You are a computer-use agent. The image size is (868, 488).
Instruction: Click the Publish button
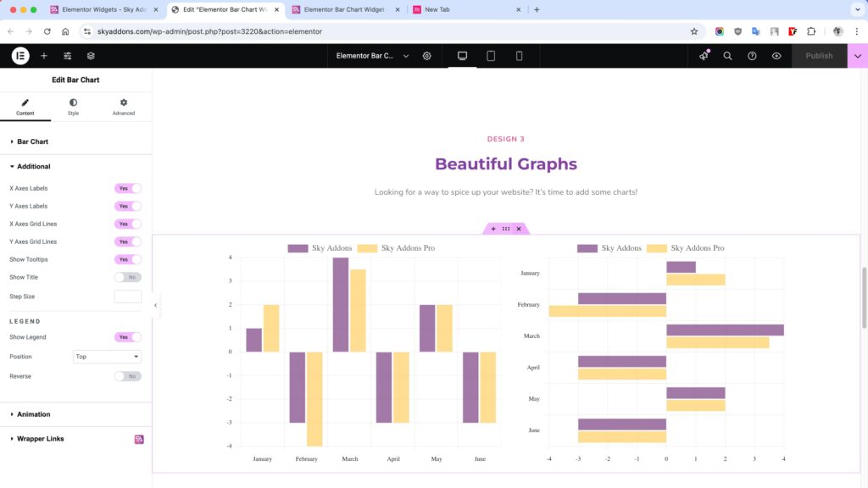(819, 56)
